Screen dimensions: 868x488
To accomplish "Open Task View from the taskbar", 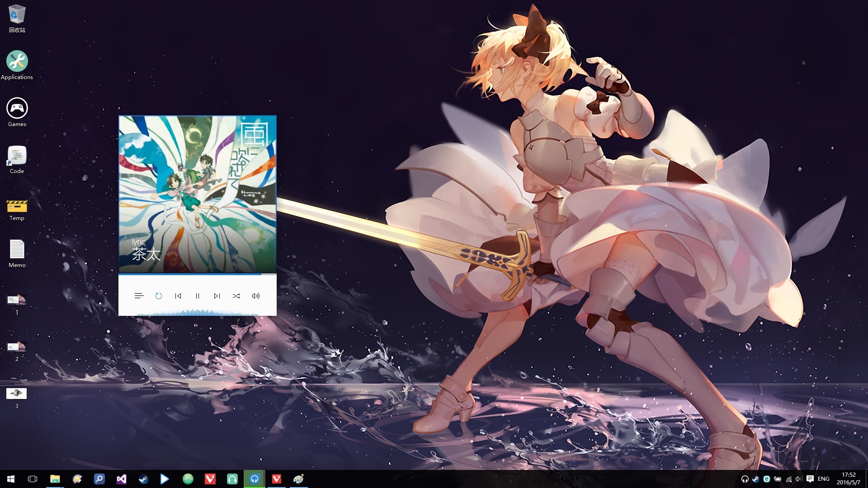I will pyautogui.click(x=33, y=479).
